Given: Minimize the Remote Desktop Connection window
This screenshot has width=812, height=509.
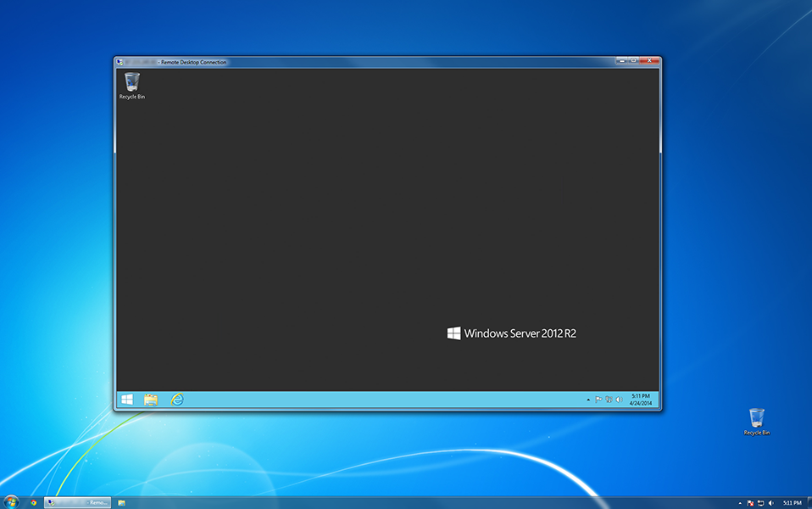Looking at the screenshot, I should coord(622,60).
